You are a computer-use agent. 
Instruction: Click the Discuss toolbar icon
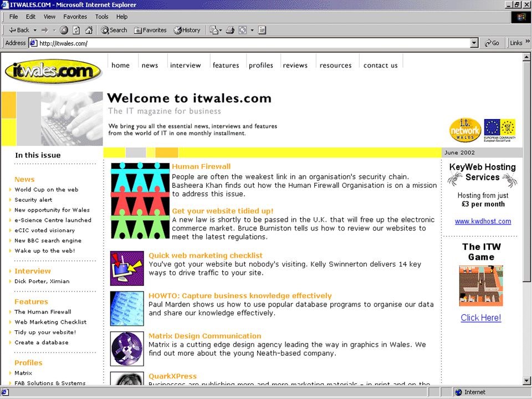pyautogui.click(x=262, y=30)
